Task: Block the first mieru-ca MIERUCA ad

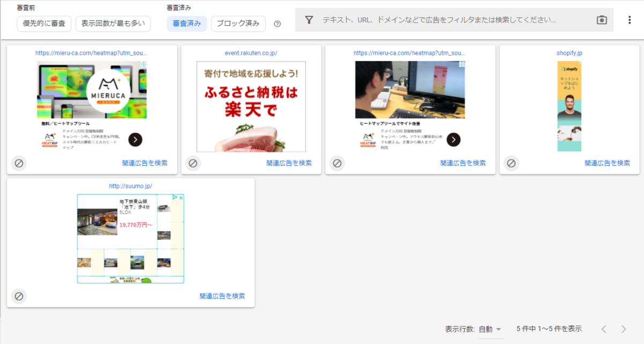Action: click(19, 163)
